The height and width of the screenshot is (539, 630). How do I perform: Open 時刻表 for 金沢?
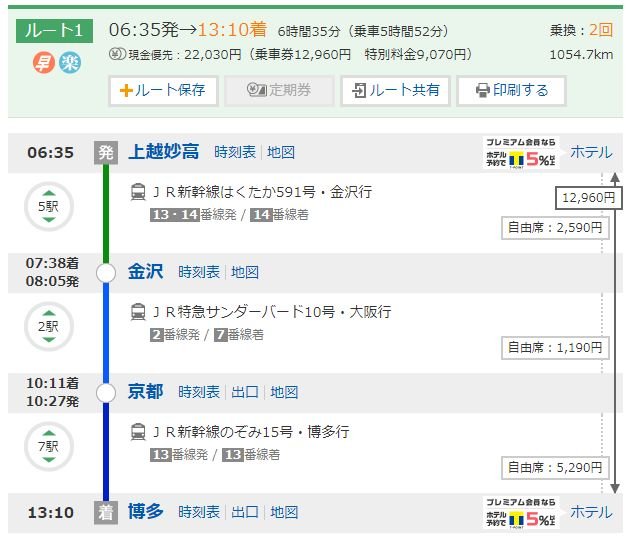coord(199,272)
